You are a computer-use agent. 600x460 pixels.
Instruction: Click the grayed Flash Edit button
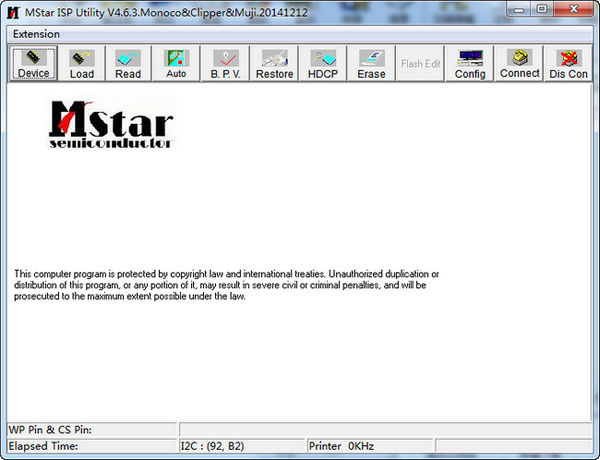pos(420,64)
